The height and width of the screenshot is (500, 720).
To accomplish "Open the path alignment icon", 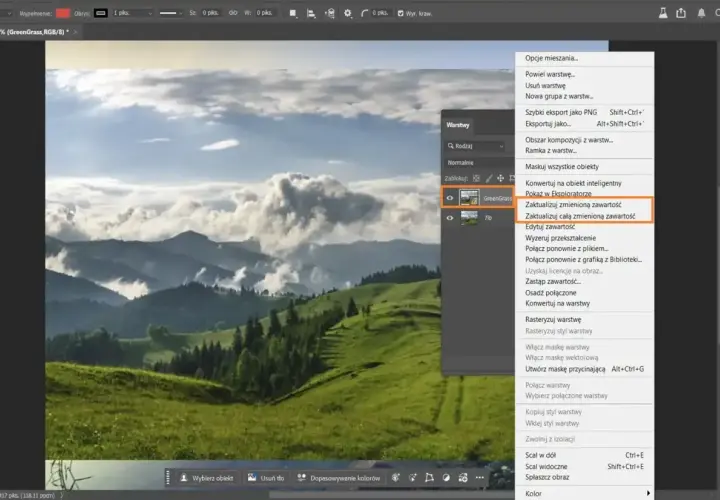I will click(311, 13).
